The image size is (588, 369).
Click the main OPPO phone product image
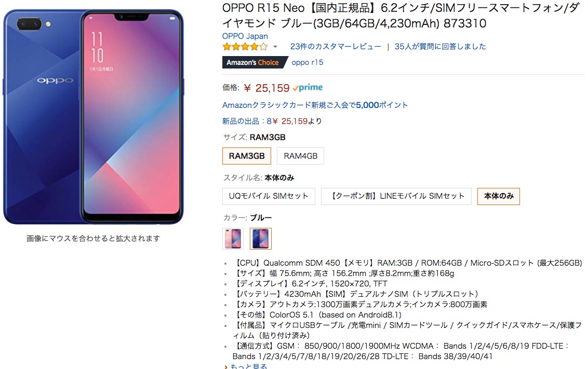93,117
